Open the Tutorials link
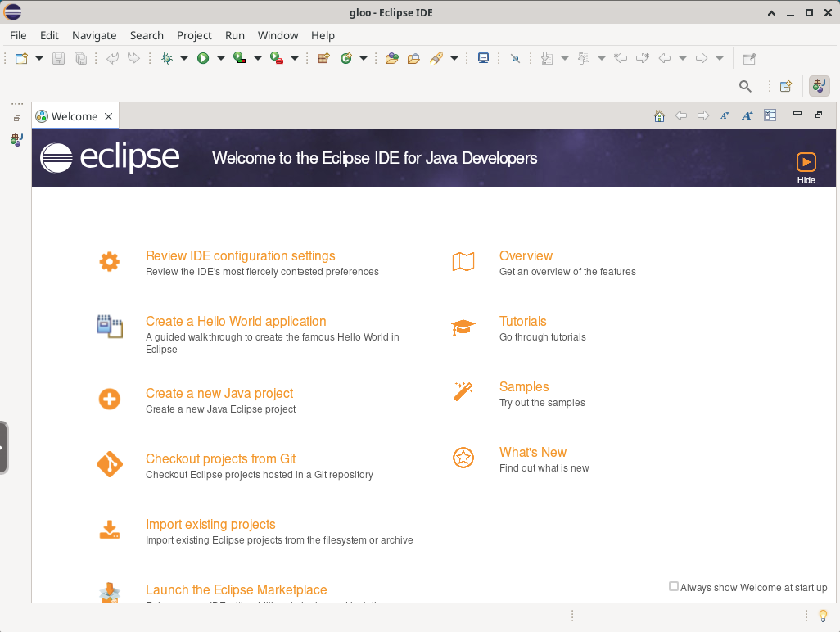This screenshot has width=840, height=632. tap(523, 322)
